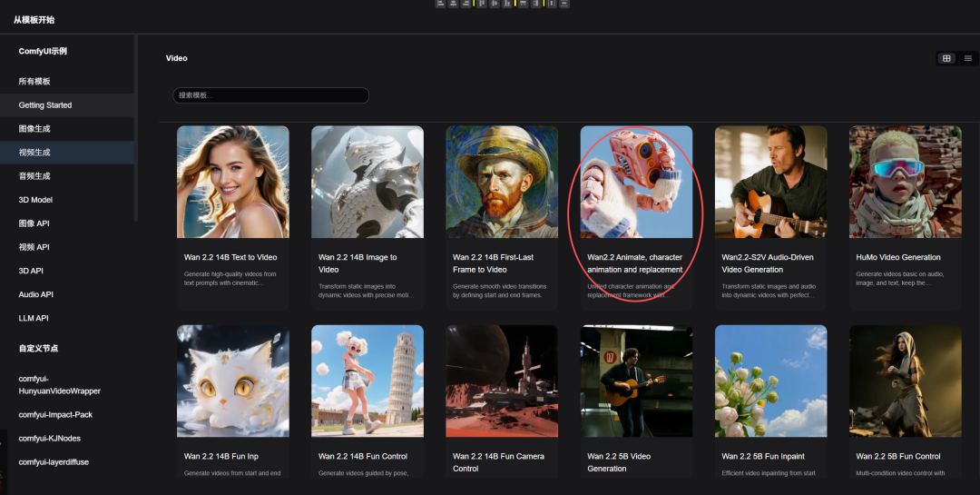Image resolution: width=980 pixels, height=495 pixels.
Task: Open Van Gogh First-Last Frame template thumbnail
Action: click(502, 182)
